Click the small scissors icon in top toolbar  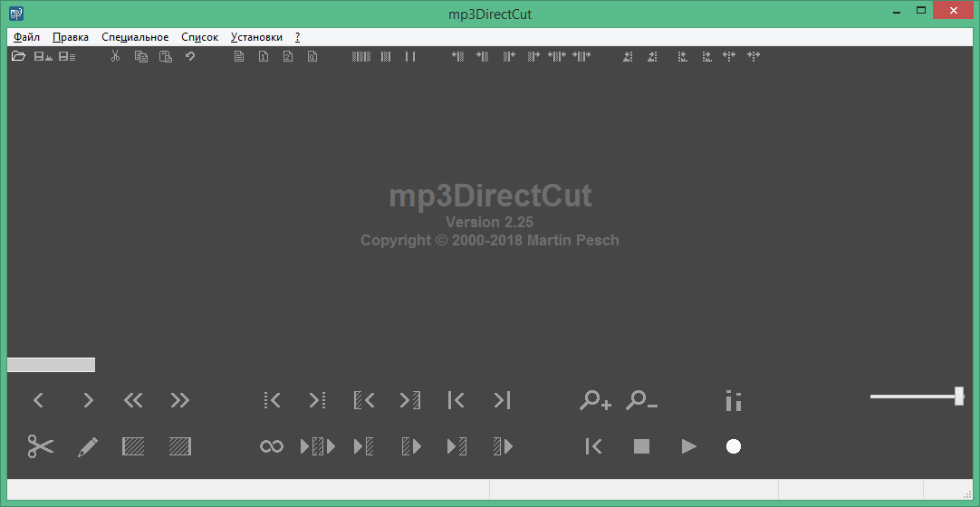click(115, 56)
